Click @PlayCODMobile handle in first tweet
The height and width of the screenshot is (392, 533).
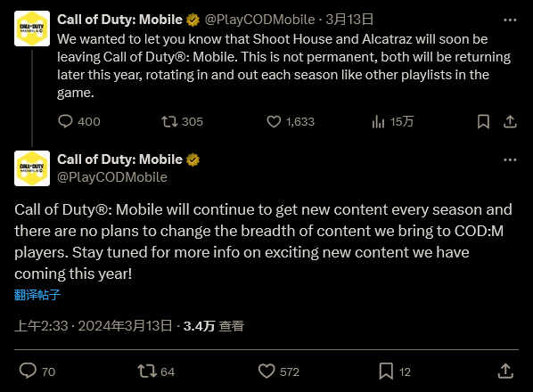coord(259,20)
